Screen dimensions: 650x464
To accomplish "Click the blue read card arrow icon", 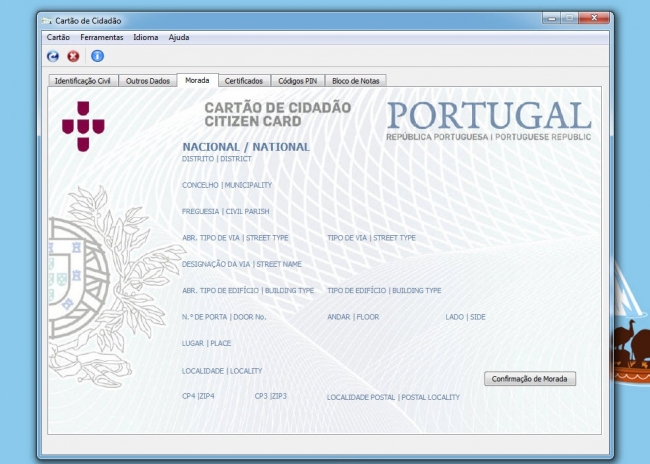I will [x=53, y=56].
